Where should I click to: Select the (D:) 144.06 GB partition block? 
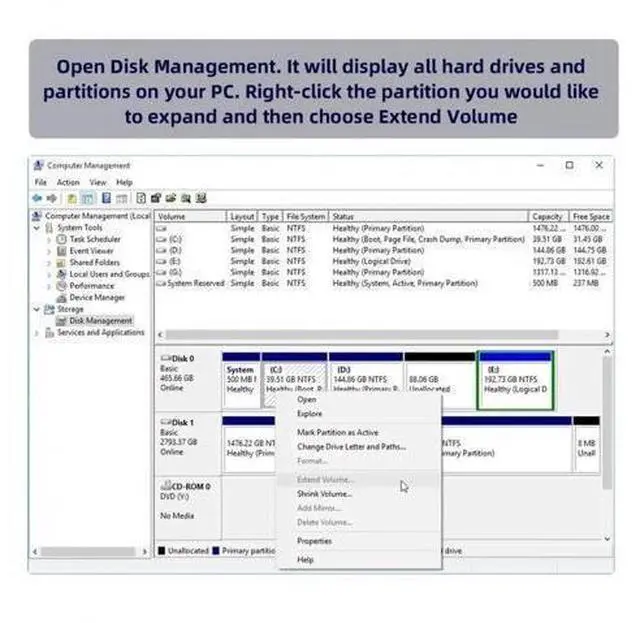[x=366, y=381]
